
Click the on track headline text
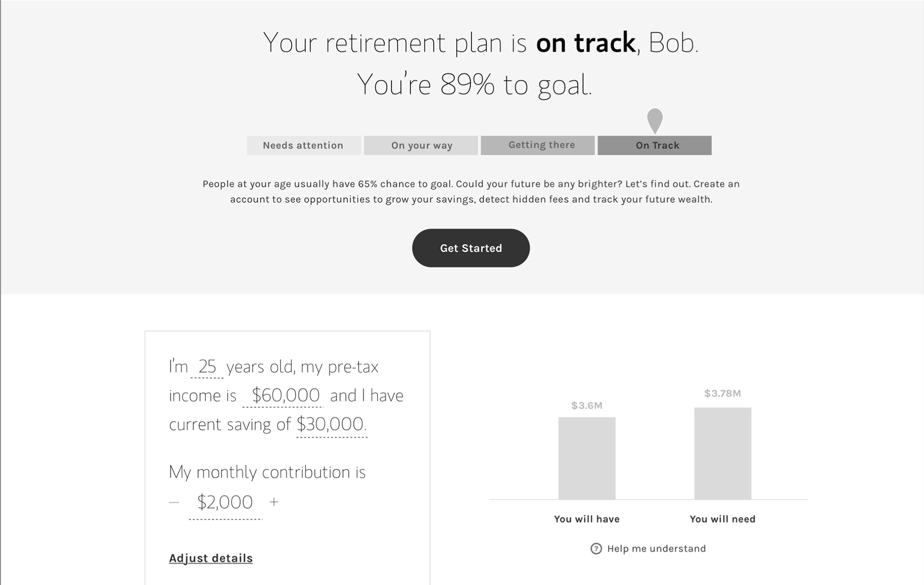point(586,43)
